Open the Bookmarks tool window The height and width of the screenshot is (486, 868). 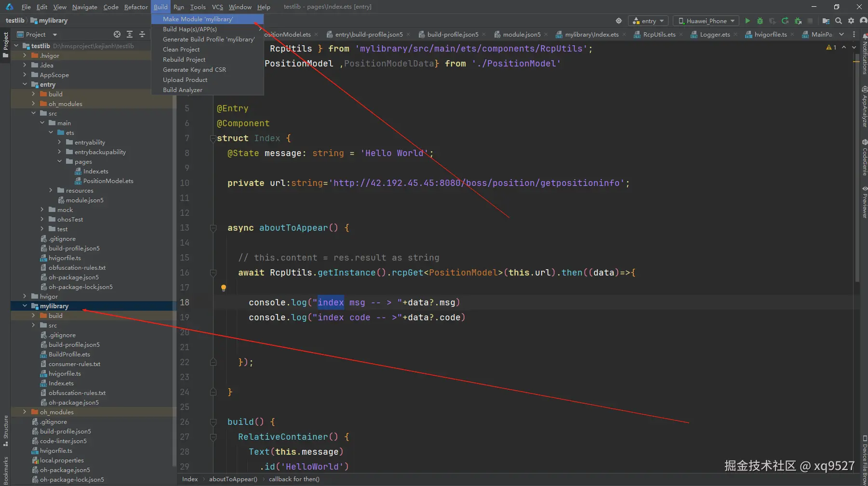click(x=5, y=470)
